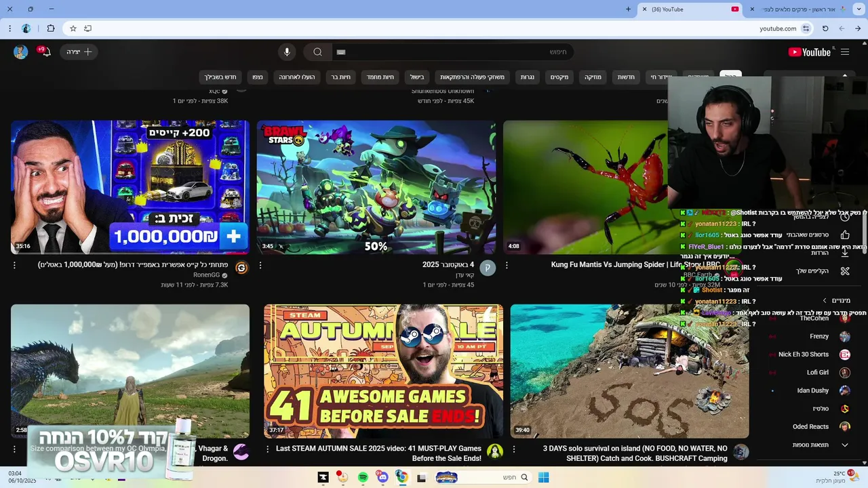Bookmark this page with the star

coord(73,28)
